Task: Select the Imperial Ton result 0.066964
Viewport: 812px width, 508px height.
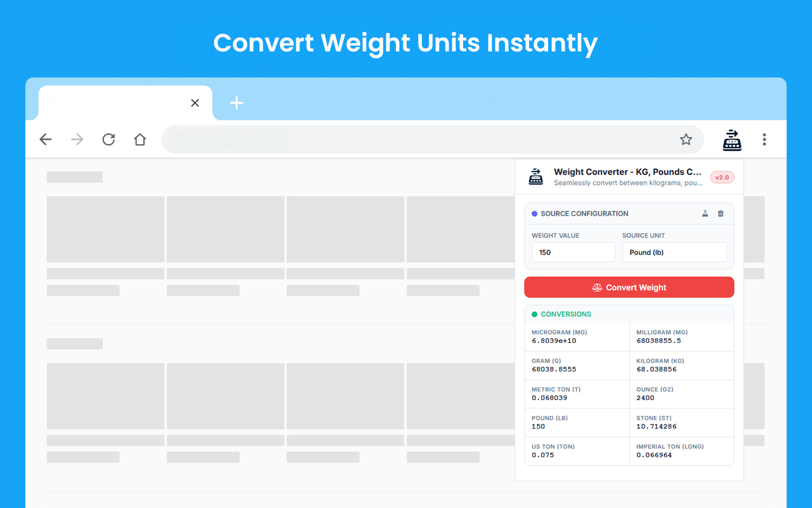Action: (x=654, y=455)
